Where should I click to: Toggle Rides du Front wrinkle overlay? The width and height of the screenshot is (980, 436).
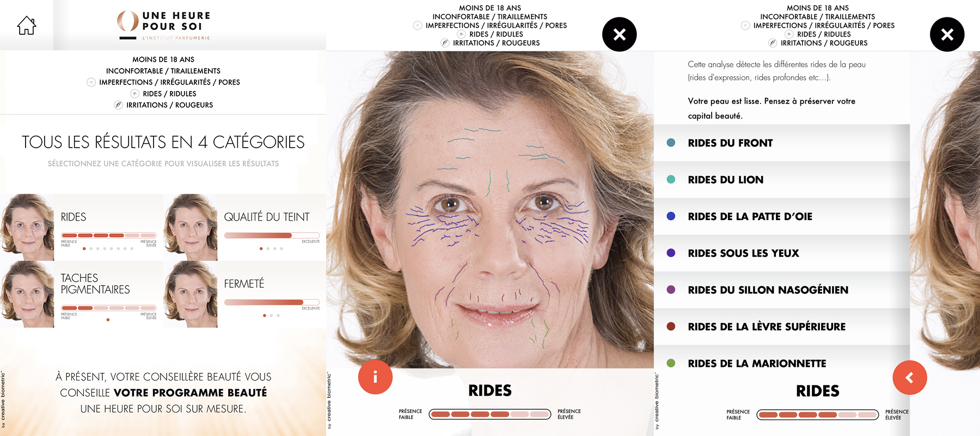[x=782, y=143]
